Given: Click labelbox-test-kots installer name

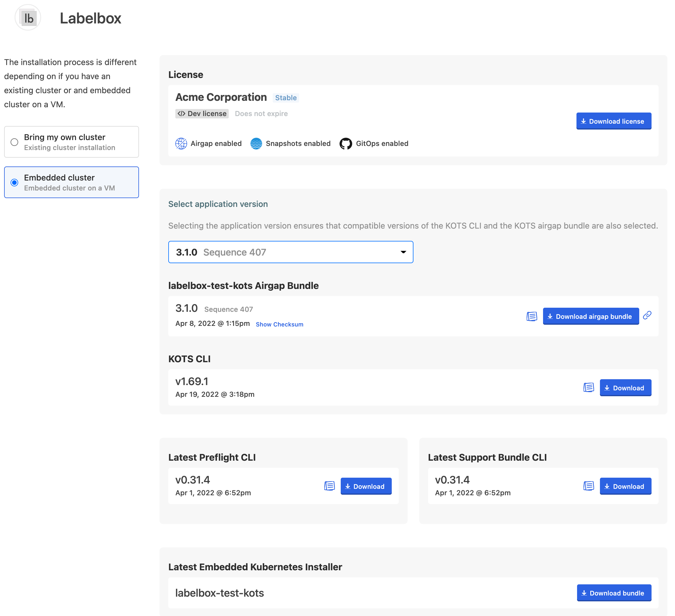Looking at the screenshot, I should [x=220, y=593].
